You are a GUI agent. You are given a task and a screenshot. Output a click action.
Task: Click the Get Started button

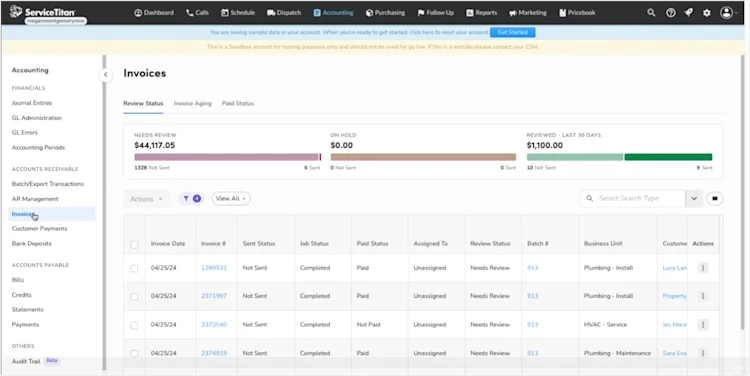coord(512,32)
